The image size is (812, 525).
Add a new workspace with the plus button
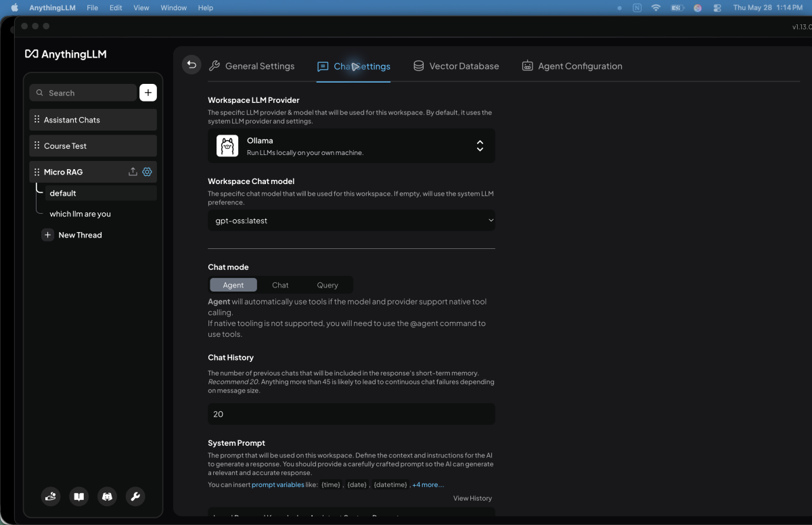[148, 93]
